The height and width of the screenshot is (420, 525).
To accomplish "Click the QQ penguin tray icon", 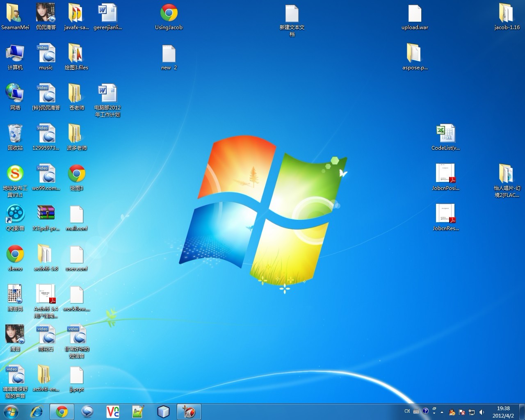I will (452, 412).
